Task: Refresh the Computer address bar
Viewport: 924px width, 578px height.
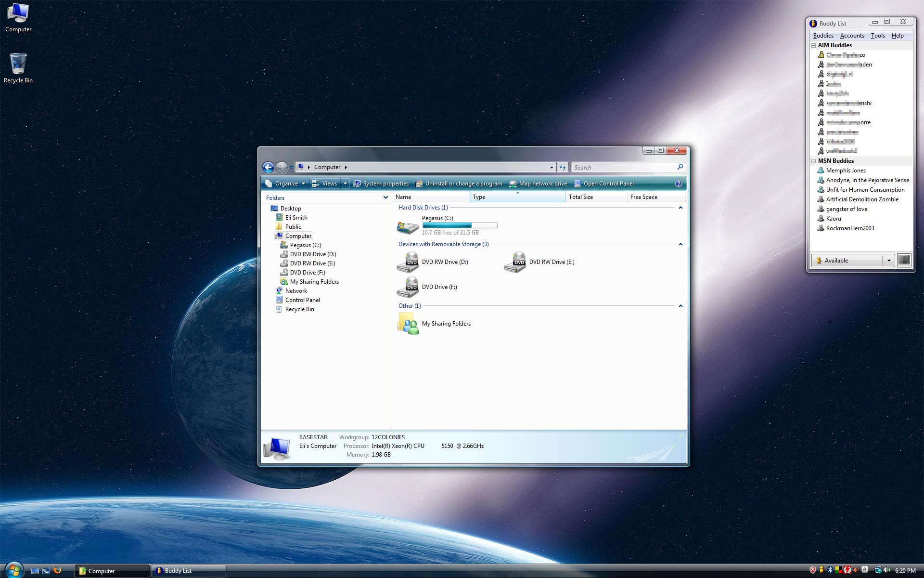Action: point(563,167)
